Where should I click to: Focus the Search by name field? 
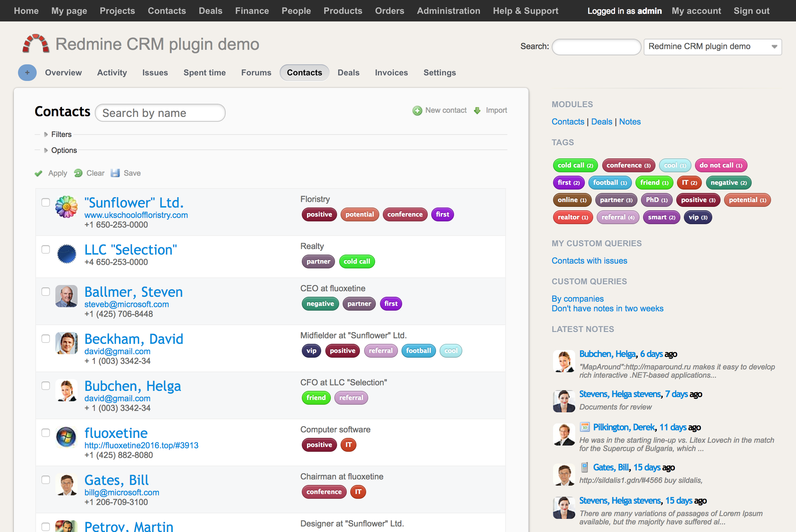160,113
